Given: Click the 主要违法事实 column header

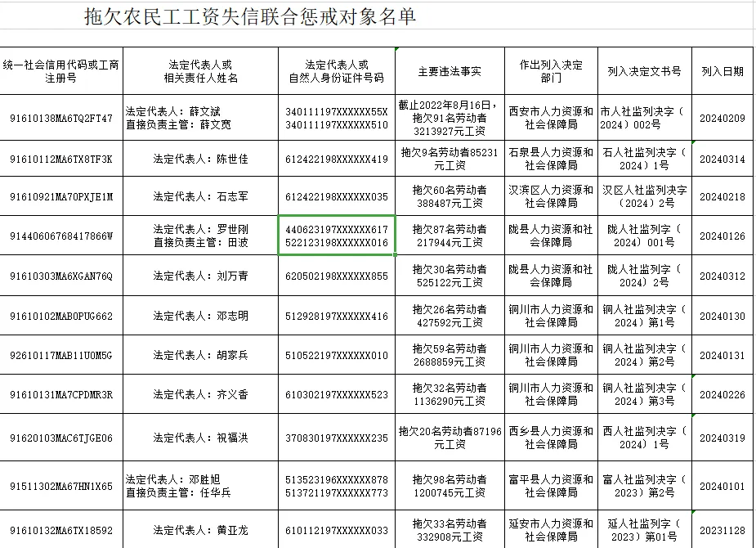Looking at the screenshot, I should [x=448, y=71].
